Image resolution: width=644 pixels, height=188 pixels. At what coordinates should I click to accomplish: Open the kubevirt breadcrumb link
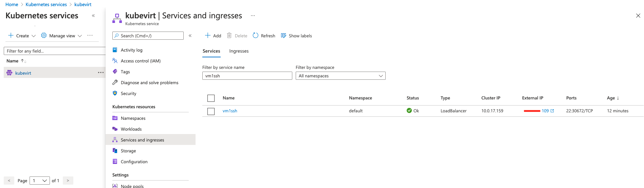[x=83, y=4]
